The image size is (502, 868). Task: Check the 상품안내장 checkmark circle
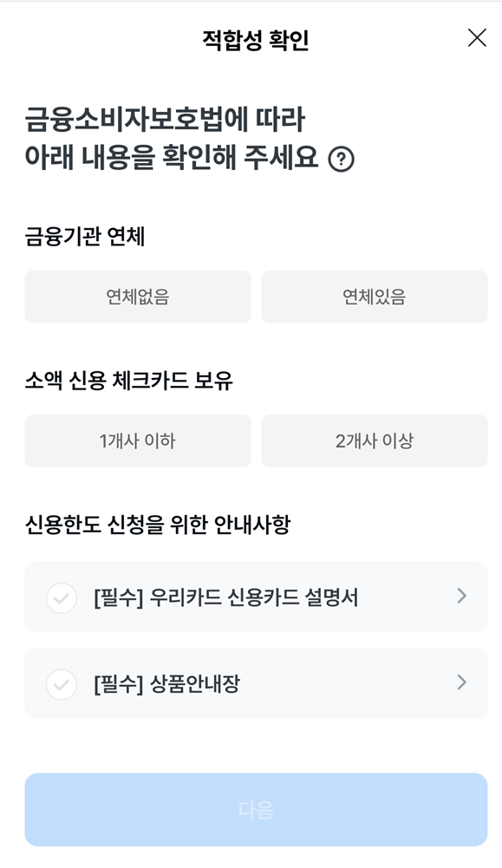[61, 684]
